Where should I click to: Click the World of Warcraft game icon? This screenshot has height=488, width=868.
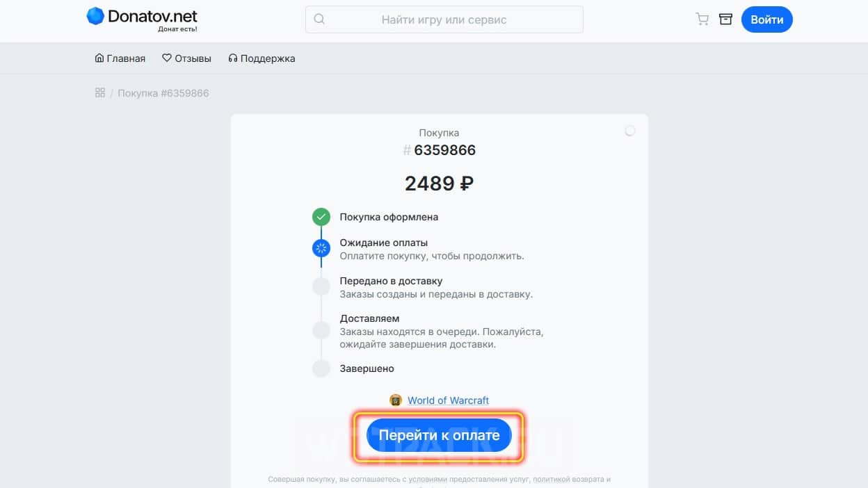click(396, 400)
